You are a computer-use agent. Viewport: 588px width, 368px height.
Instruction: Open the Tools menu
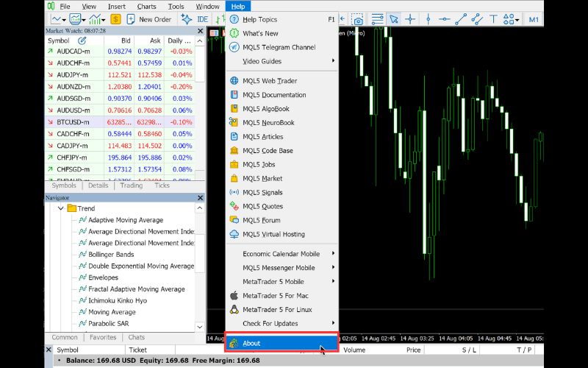point(176,7)
